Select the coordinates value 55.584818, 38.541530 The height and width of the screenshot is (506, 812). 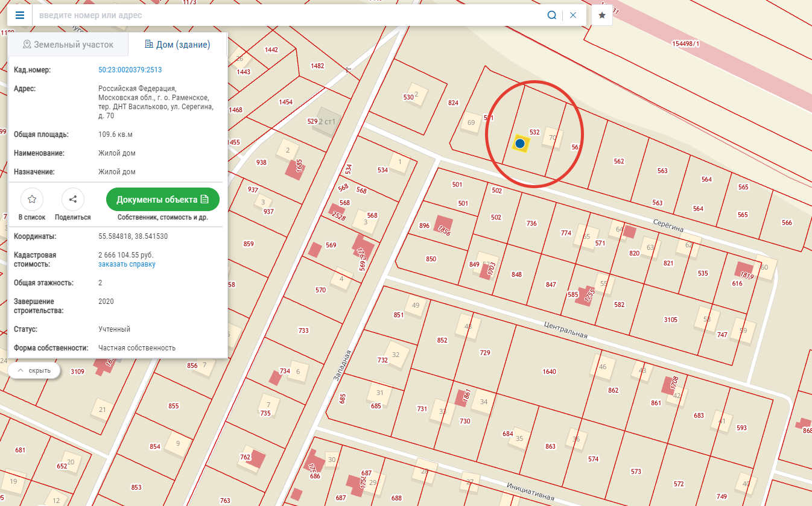[133, 236]
